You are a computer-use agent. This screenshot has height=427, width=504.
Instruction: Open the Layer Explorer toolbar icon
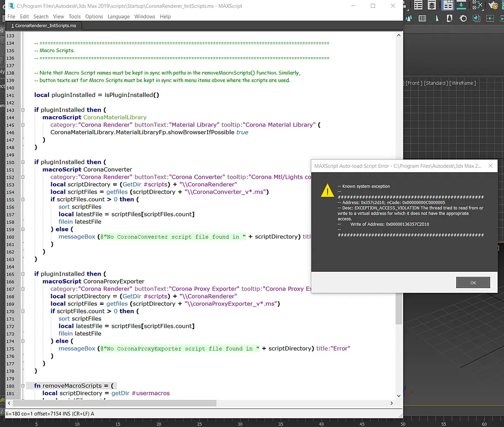click(432, 5)
